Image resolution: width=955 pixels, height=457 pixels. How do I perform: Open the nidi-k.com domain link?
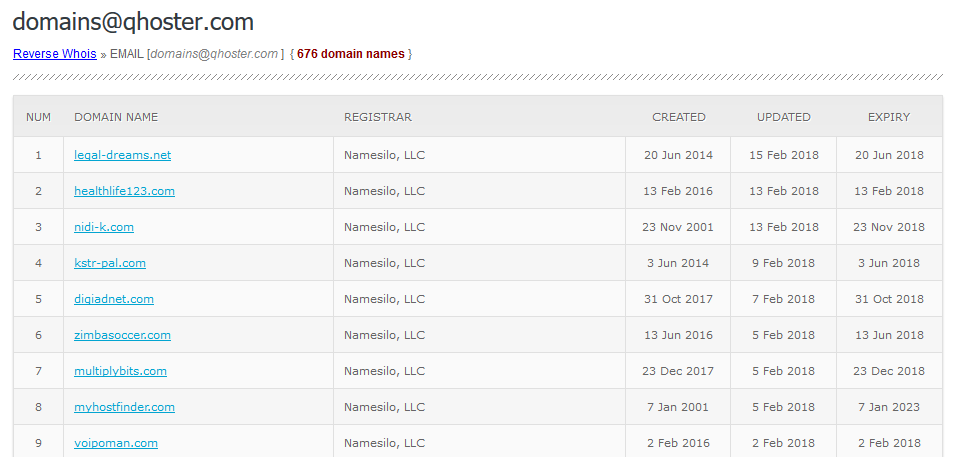104,227
